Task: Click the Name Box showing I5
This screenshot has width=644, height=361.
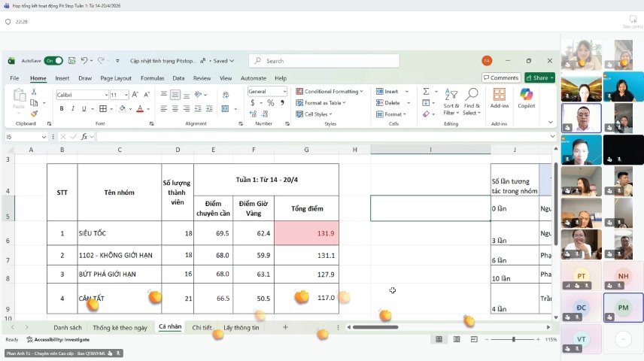Action: click(x=26, y=137)
